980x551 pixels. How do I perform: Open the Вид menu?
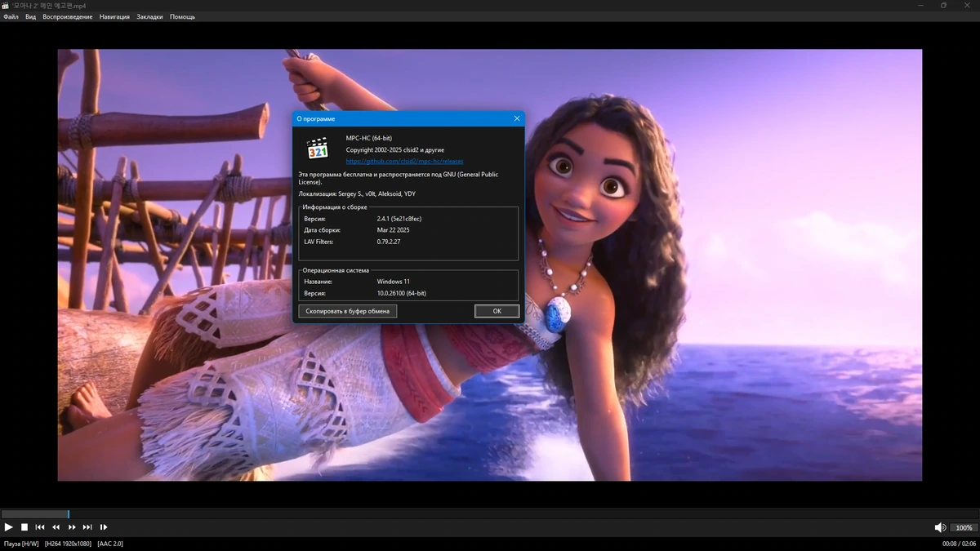[30, 16]
